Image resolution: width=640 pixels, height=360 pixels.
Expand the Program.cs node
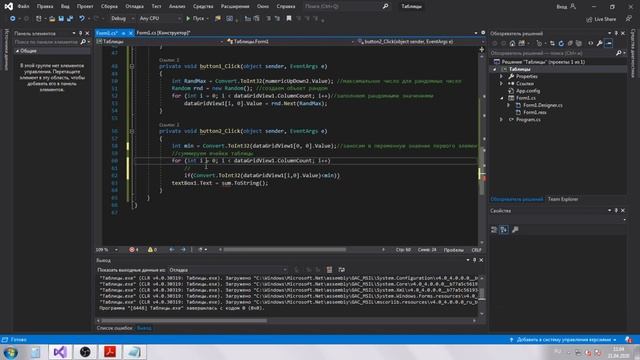(x=502, y=120)
